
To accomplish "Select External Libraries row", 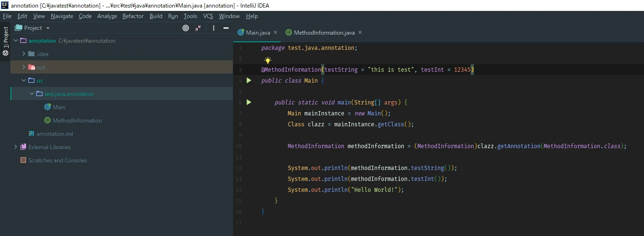I will point(122,147).
